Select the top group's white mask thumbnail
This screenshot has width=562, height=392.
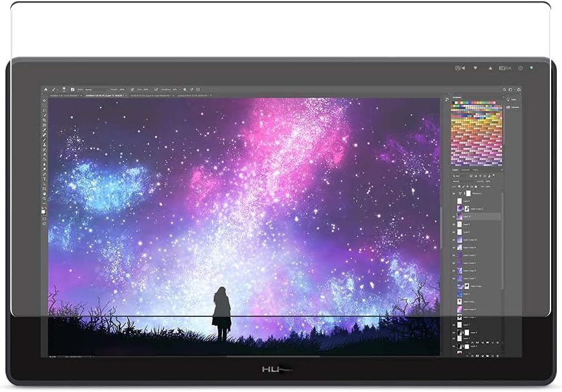[x=468, y=193]
